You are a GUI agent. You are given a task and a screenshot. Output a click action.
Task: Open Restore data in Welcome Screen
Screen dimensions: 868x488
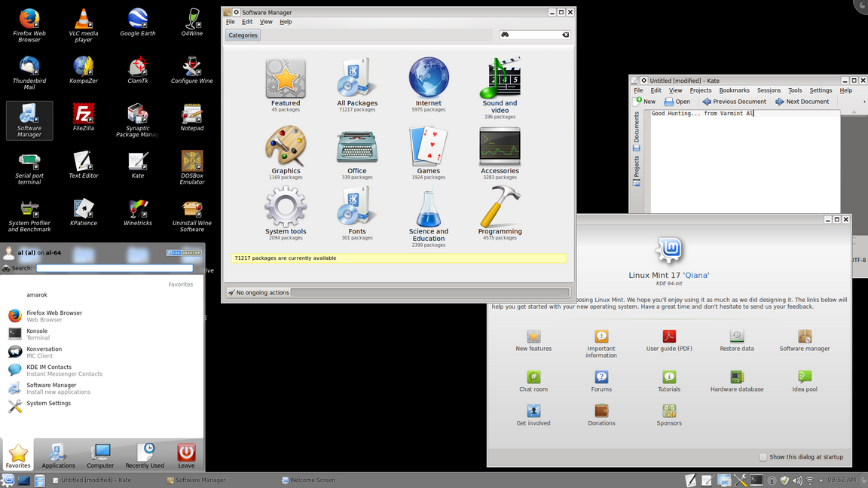tap(737, 340)
